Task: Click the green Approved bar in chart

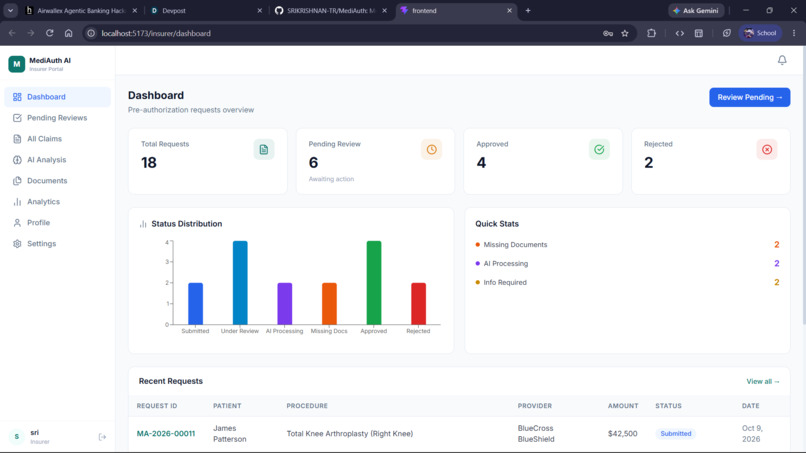Action: click(374, 283)
